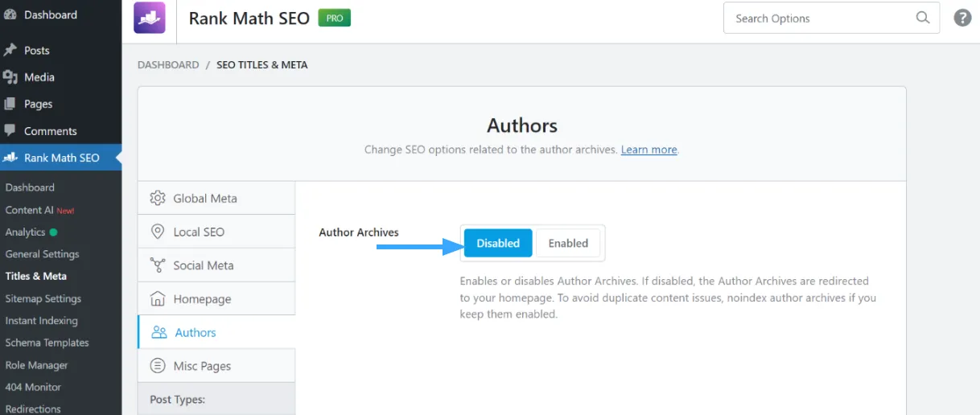This screenshot has height=415, width=980.
Task: Click the Authors people icon
Action: tap(159, 332)
